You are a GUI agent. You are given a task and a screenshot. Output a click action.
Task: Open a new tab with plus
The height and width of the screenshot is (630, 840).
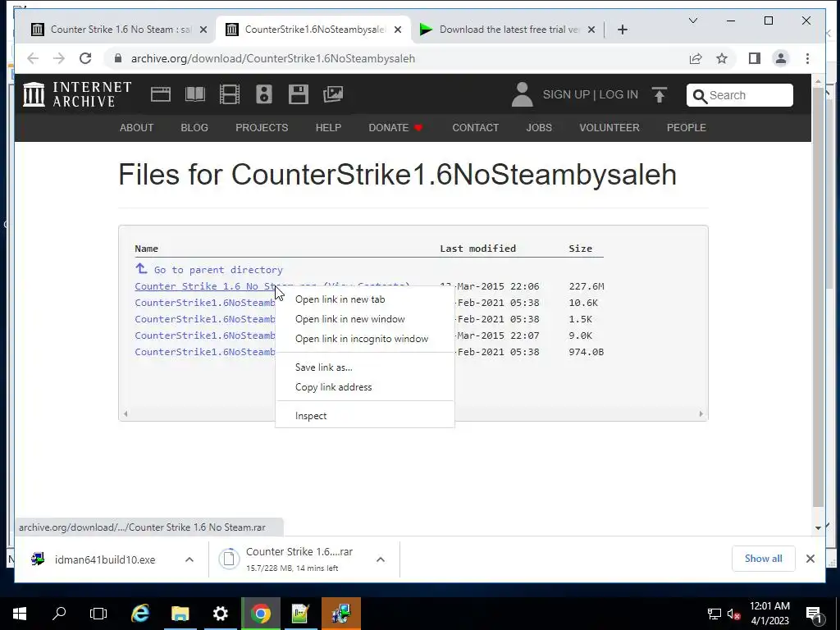[x=622, y=30]
